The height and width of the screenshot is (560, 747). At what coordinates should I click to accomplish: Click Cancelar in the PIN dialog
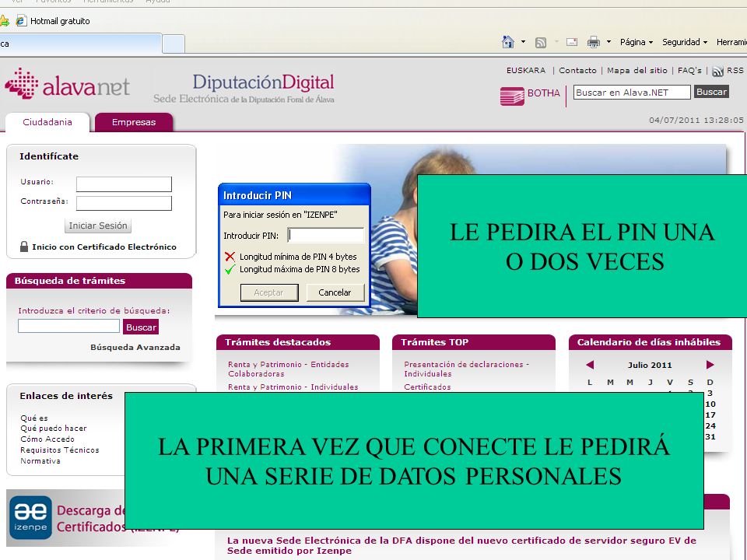coord(335,292)
